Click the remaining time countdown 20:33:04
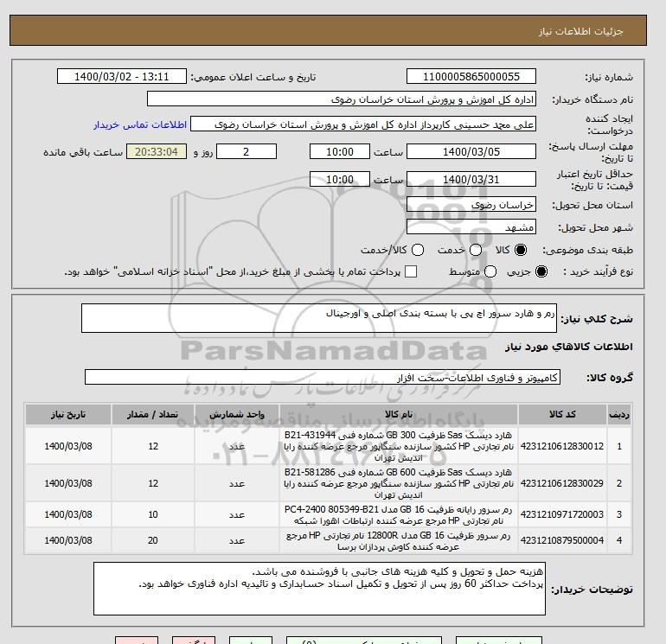The image size is (666, 644). pyautogui.click(x=157, y=151)
